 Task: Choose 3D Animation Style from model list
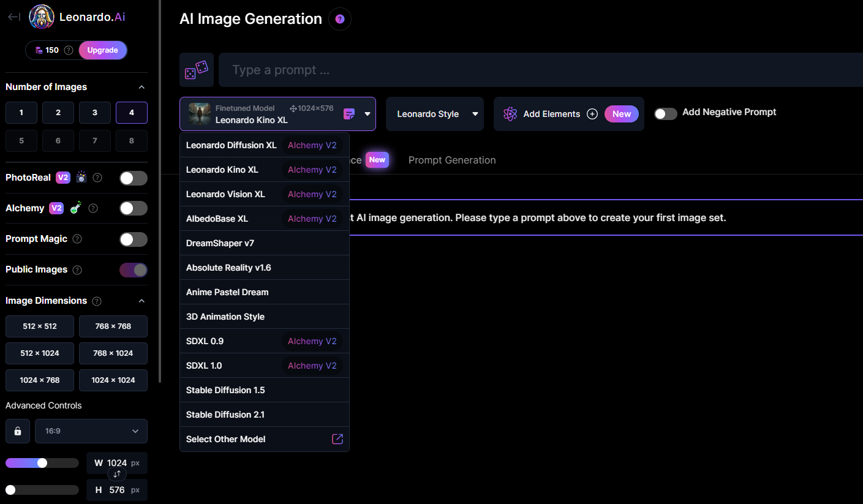pos(265,317)
